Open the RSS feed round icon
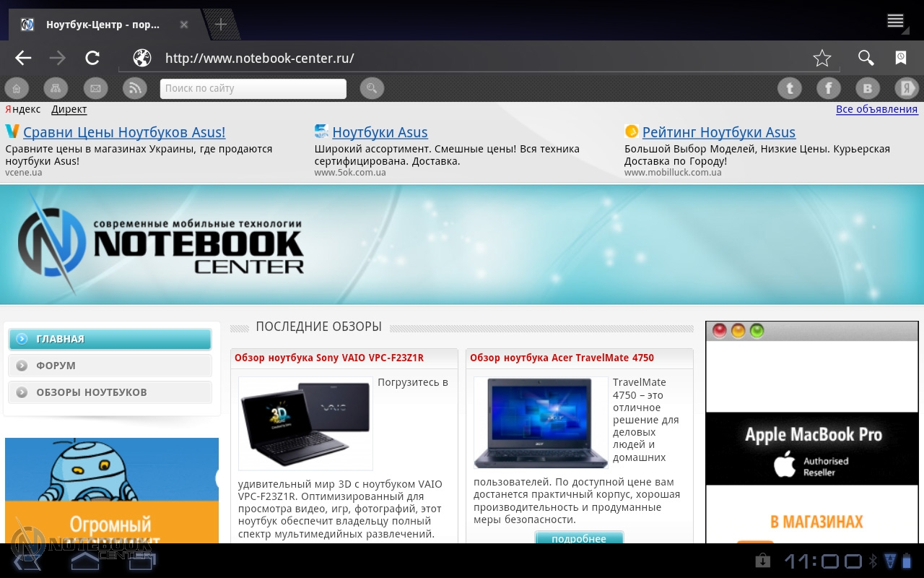 point(134,88)
